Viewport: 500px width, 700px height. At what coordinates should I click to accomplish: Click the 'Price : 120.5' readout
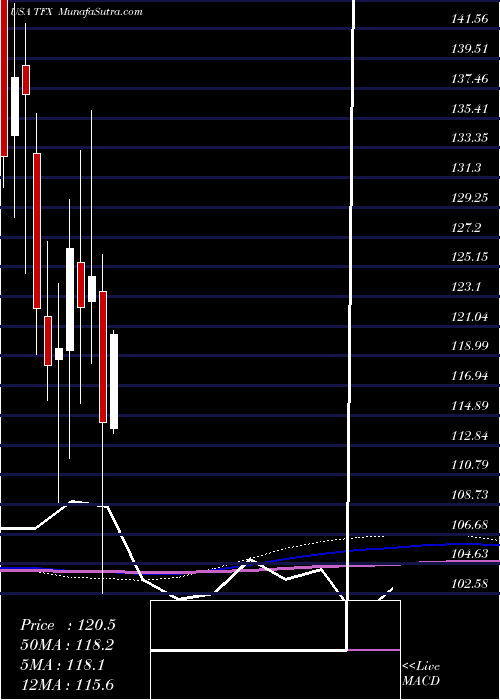click(68, 625)
